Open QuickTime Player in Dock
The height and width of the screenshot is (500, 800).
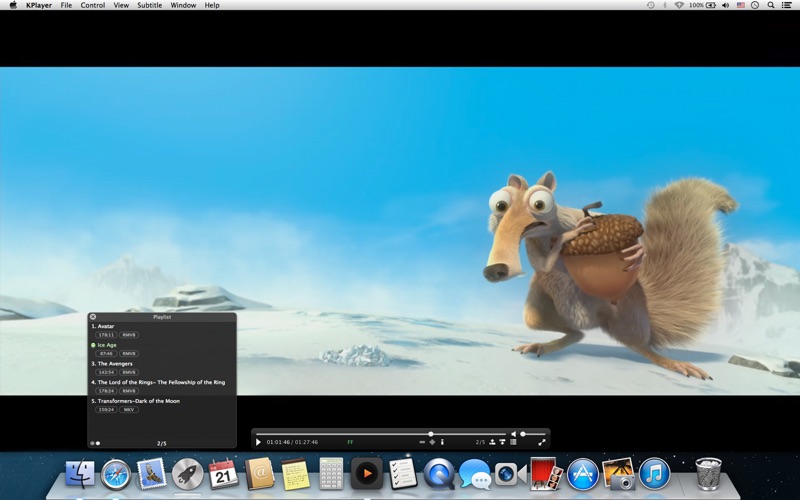pos(439,474)
